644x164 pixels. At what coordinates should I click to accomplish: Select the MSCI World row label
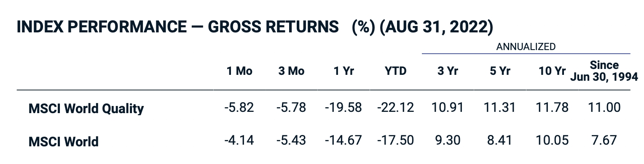point(63,141)
